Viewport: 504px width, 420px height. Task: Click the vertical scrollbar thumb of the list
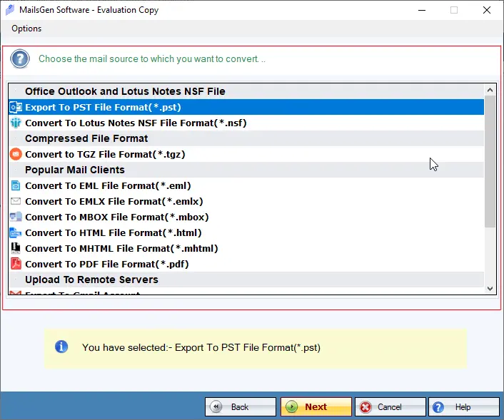click(x=490, y=162)
